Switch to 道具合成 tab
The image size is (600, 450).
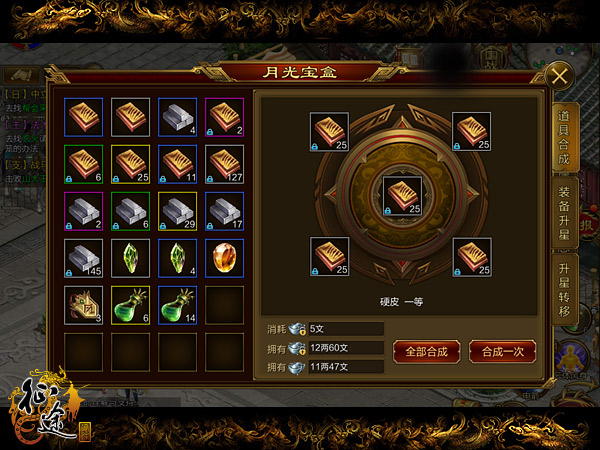[564, 137]
